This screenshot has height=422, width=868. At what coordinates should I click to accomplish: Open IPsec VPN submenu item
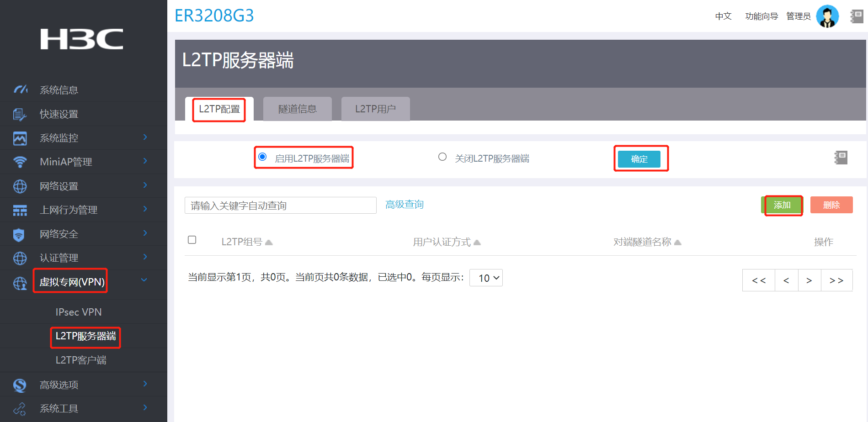click(79, 312)
